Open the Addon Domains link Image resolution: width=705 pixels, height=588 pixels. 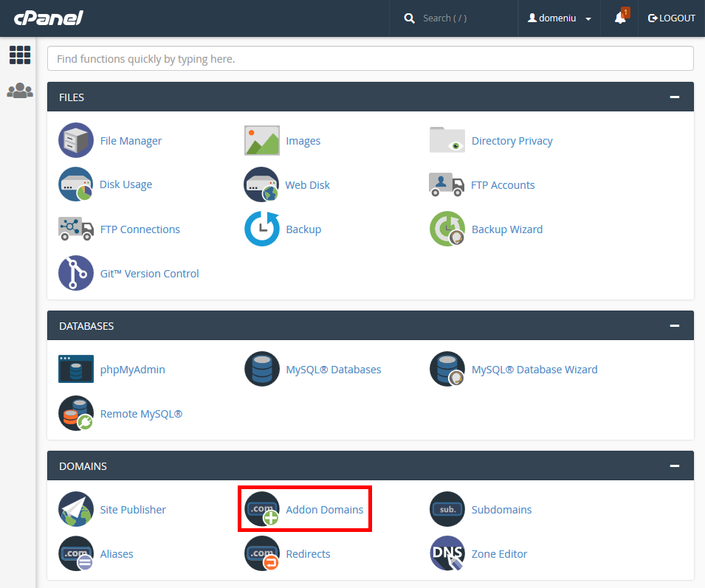click(325, 510)
